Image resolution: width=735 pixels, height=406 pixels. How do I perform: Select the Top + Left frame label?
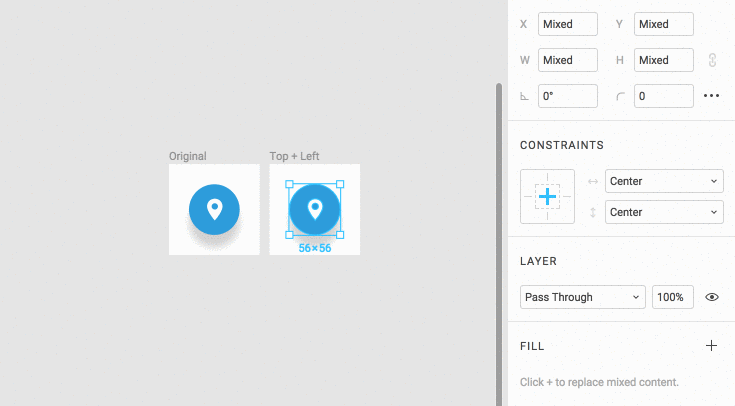pyautogui.click(x=294, y=156)
